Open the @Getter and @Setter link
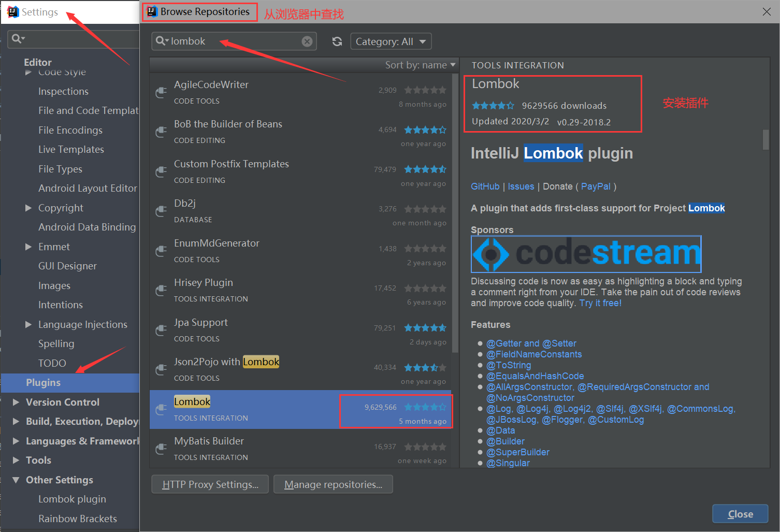Image resolution: width=780 pixels, height=532 pixels. (x=531, y=343)
